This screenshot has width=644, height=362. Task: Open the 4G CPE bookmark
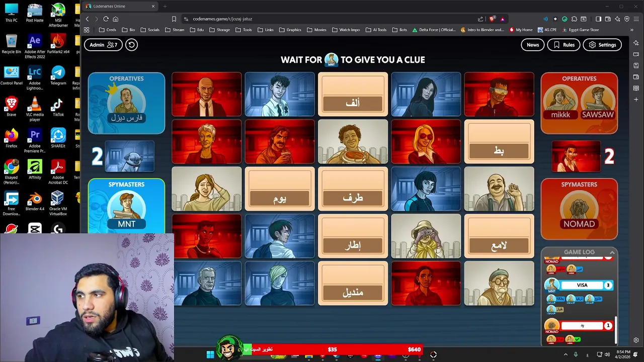pyautogui.click(x=547, y=30)
